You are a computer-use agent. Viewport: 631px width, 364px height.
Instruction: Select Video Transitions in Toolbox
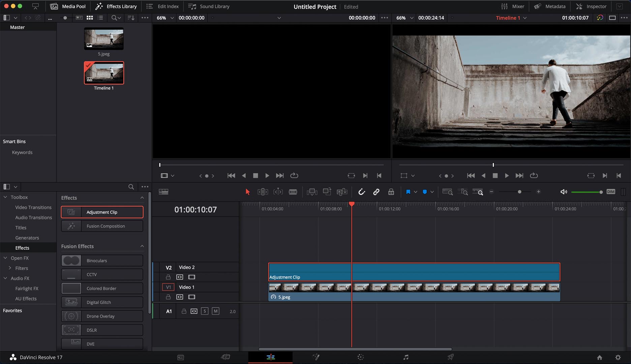(33, 207)
